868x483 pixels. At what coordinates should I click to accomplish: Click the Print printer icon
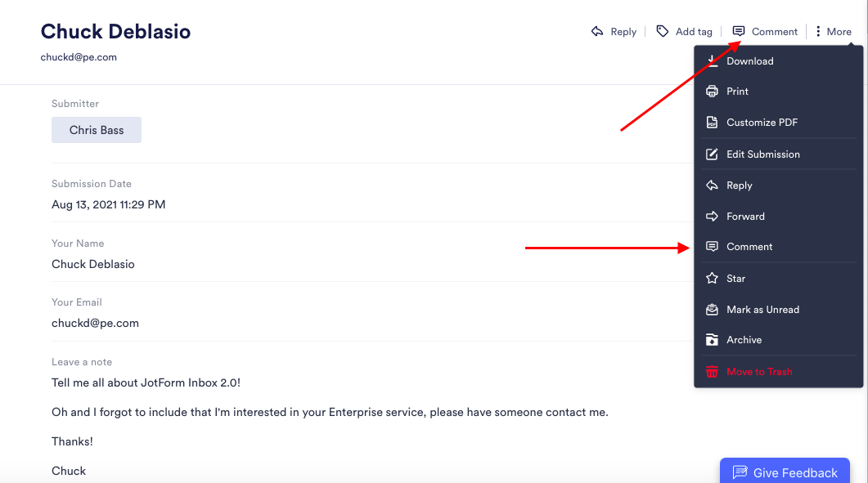point(712,92)
